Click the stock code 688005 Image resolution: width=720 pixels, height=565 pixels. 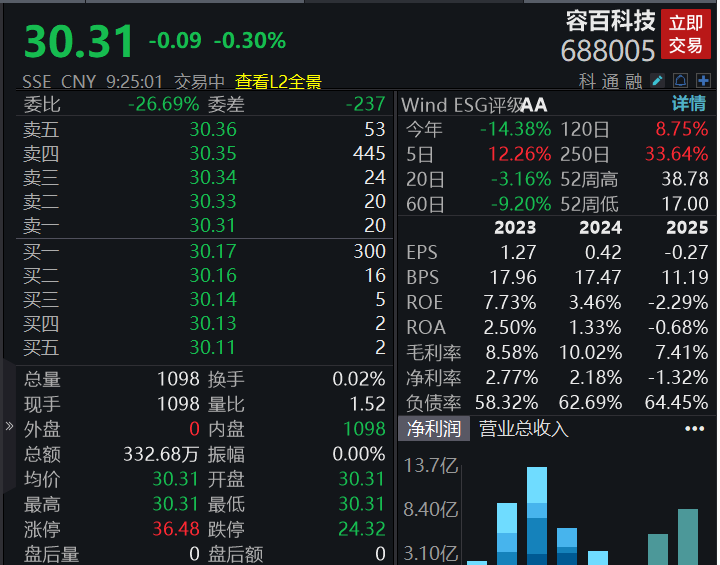coord(608,51)
